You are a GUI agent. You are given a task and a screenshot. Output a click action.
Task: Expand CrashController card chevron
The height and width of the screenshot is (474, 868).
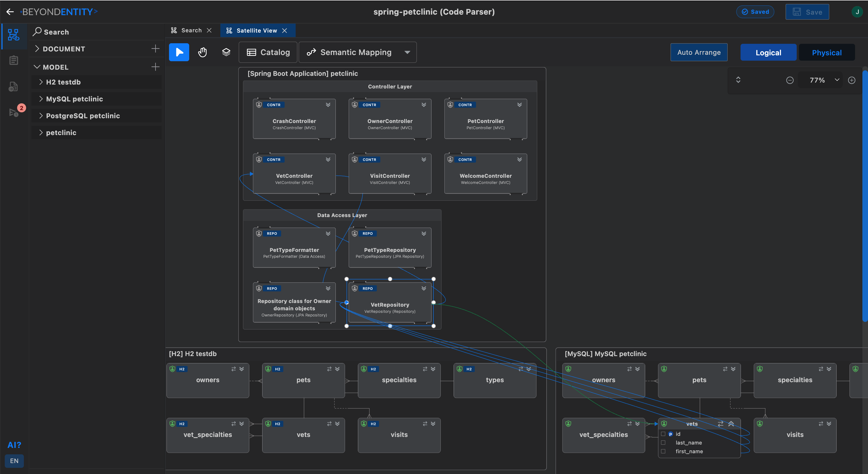click(328, 105)
